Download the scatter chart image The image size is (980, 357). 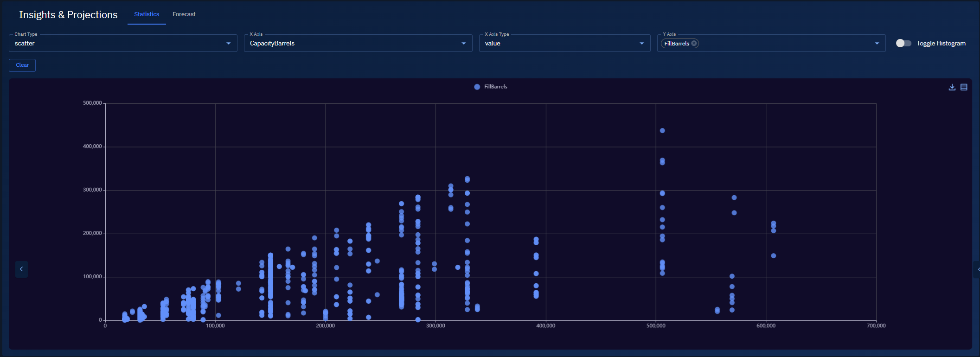(x=952, y=87)
